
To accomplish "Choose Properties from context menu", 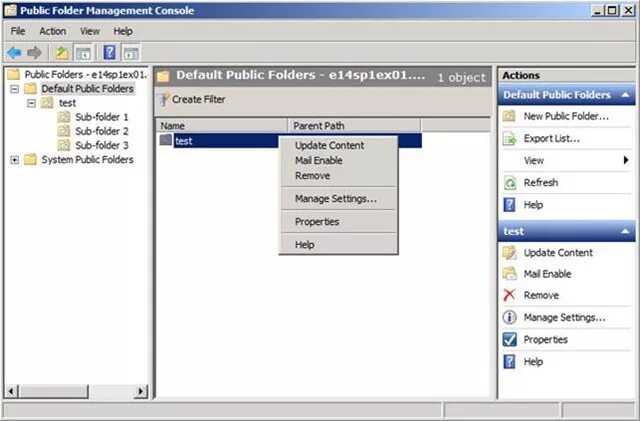I will (338, 222).
